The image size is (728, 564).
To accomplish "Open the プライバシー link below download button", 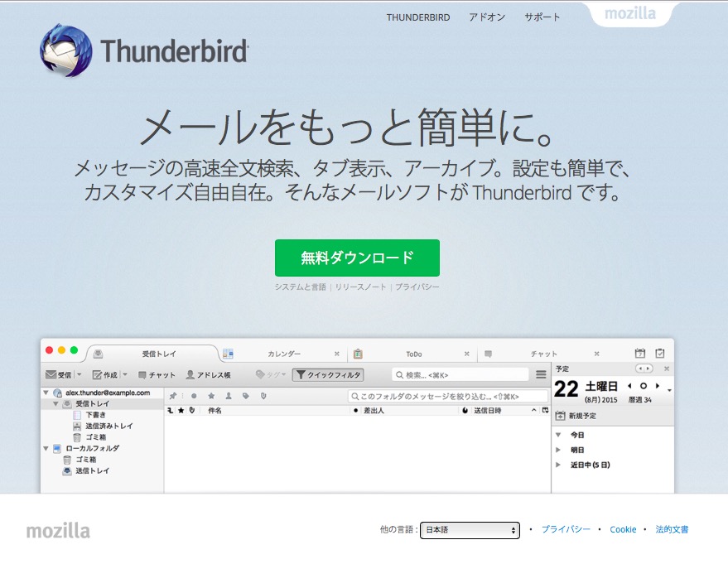I will point(417,287).
